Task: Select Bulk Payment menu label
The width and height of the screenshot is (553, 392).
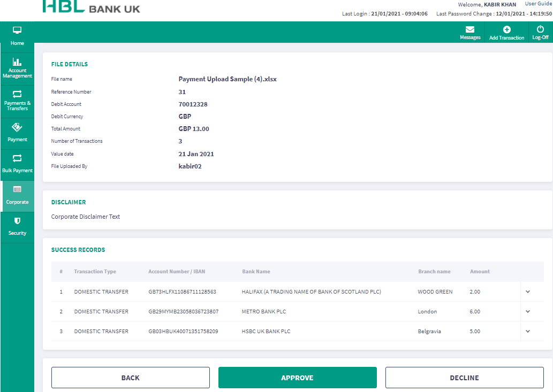Action: point(17,171)
